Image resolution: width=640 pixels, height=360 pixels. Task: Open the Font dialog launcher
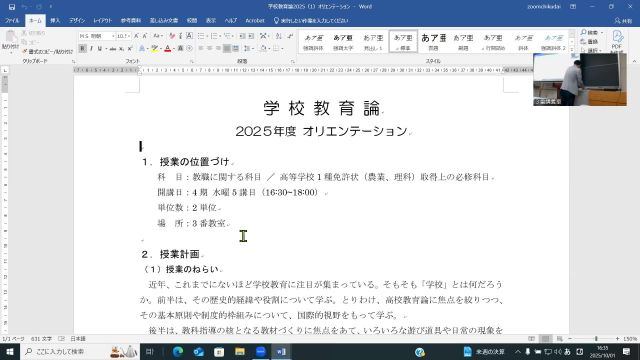click(x=192, y=61)
